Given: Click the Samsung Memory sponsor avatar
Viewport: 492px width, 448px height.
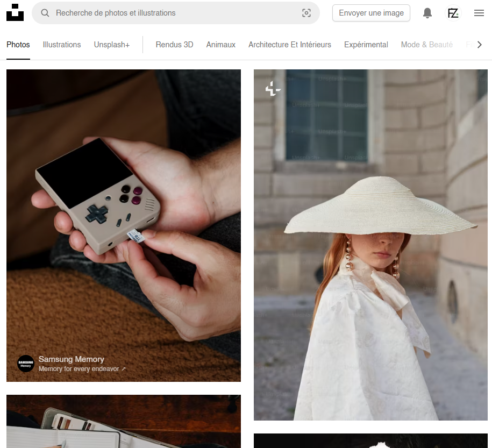Looking at the screenshot, I should pyautogui.click(x=26, y=364).
